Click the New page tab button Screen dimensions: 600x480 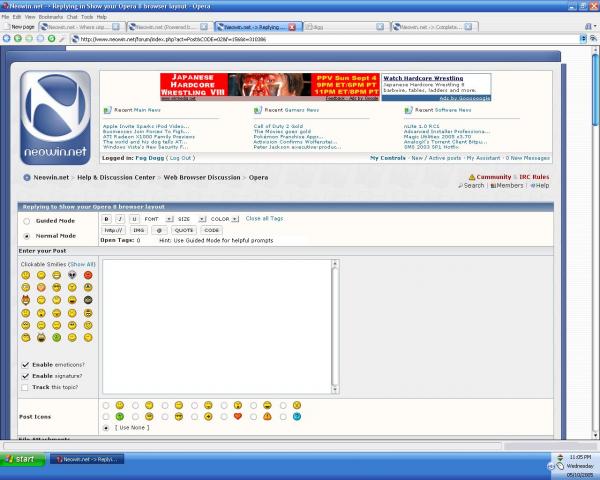18,27
